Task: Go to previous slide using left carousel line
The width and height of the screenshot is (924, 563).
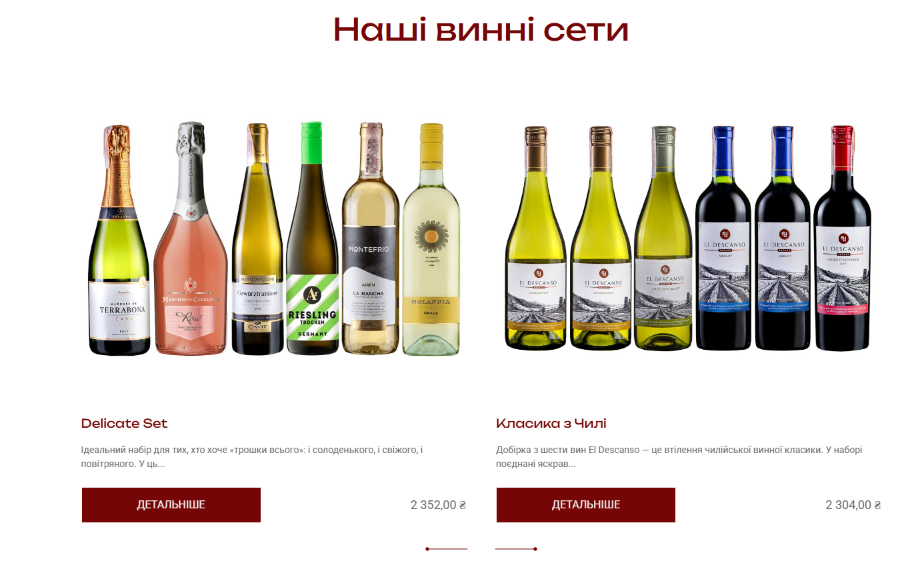Action: tap(447, 549)
